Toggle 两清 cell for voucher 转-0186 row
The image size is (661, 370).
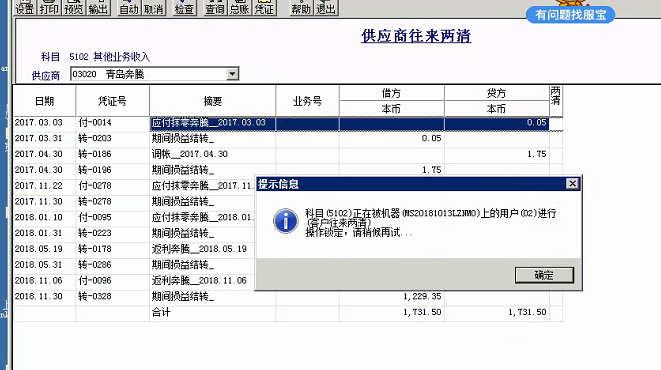click(556, 154)
